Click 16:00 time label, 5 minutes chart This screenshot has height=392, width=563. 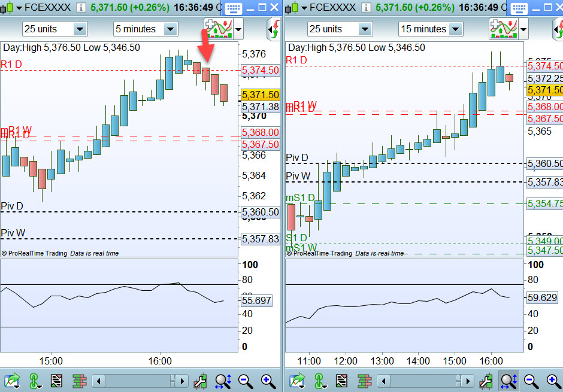click(x=160, y=361)
